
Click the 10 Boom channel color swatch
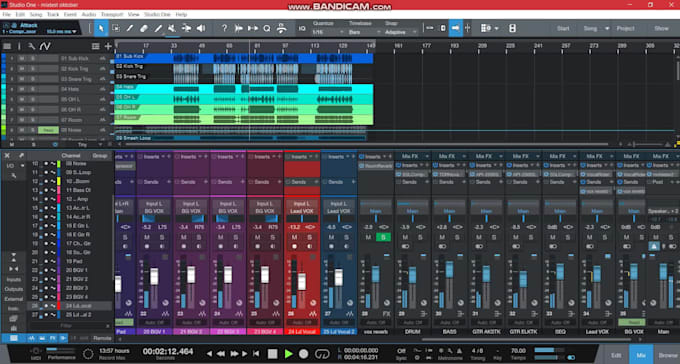(x=59, y=181)
